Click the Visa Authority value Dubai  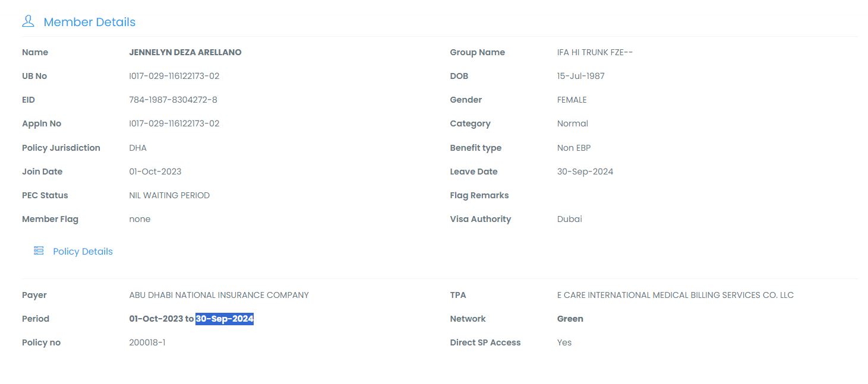[x=569, y=219]
